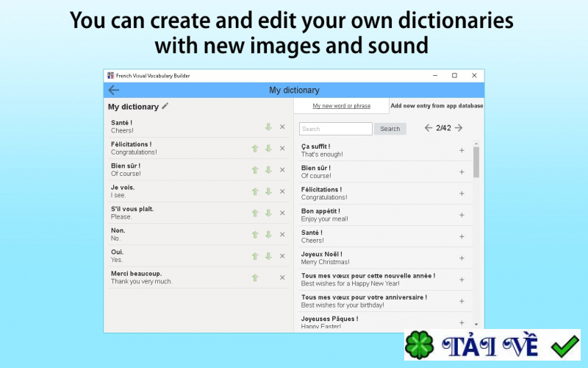Click the 2/42 page indicator
This screenshot has height=368, width=588.
(x=443, y=128)
